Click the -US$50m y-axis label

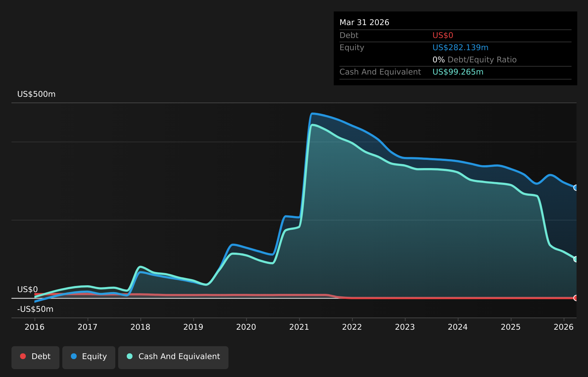click(x=35, y=309)
